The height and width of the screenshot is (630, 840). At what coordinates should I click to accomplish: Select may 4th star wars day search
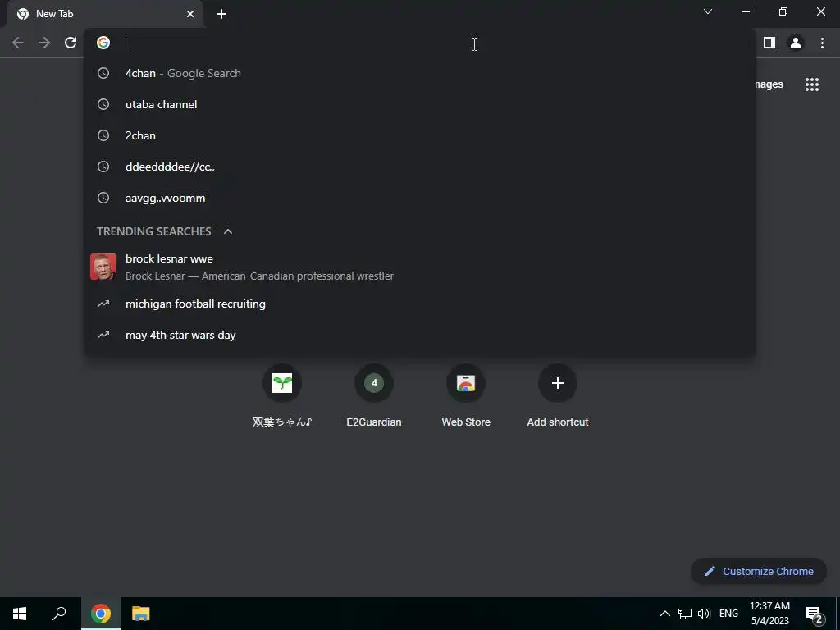(420, 335)
